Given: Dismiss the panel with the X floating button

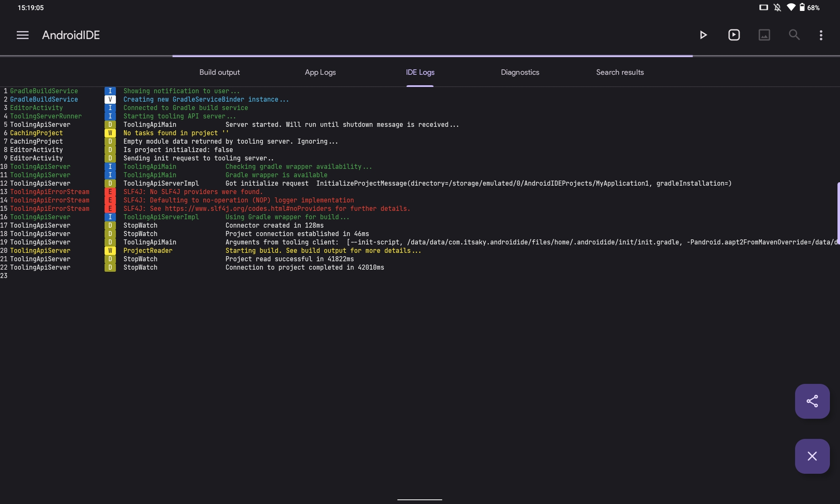Looking at the screenshot, I should (x=812, y=456).
